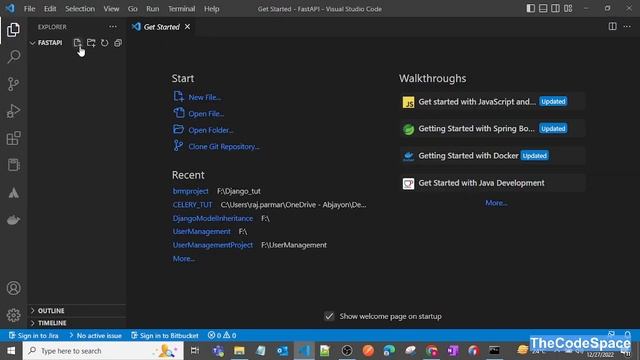Expand the TIMELINE section
The height and width of the screenshot is (360, 640).
(77, 323)
